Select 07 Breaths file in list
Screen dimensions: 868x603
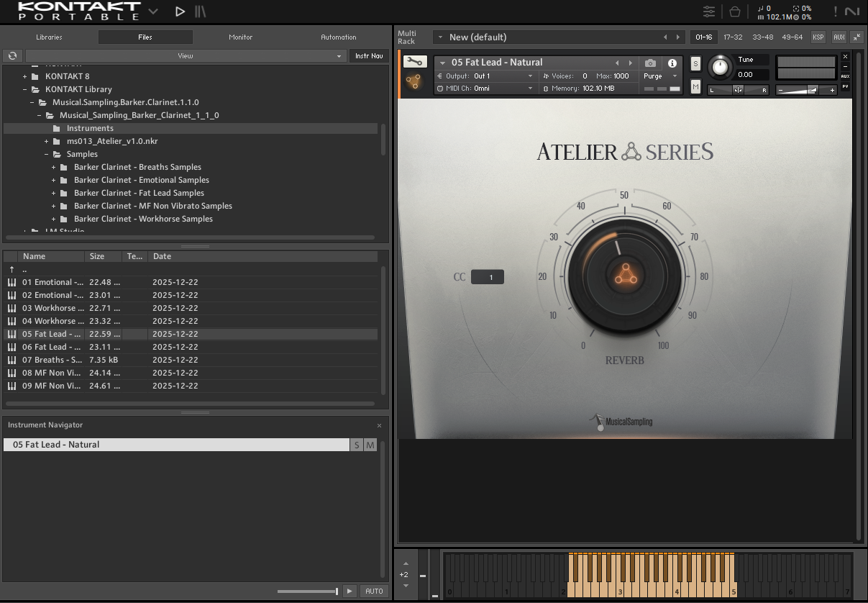pos(50,360)
